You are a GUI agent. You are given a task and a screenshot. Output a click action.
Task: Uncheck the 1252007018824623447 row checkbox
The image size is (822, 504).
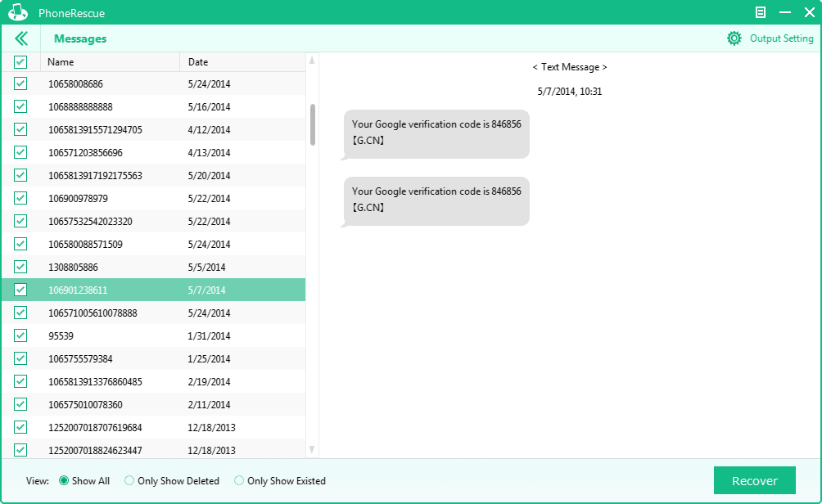(20, 450)
